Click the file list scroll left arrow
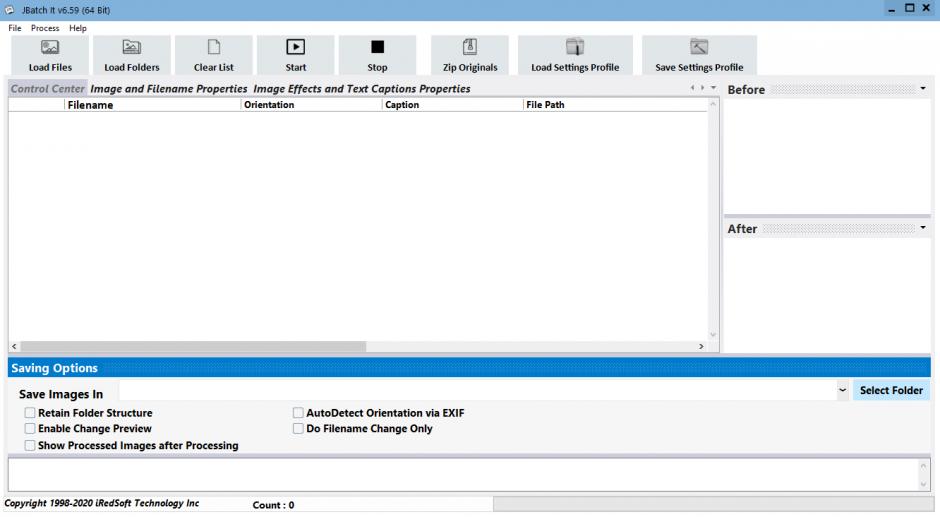This screenshot has height=517, width=940. (14, 347)
